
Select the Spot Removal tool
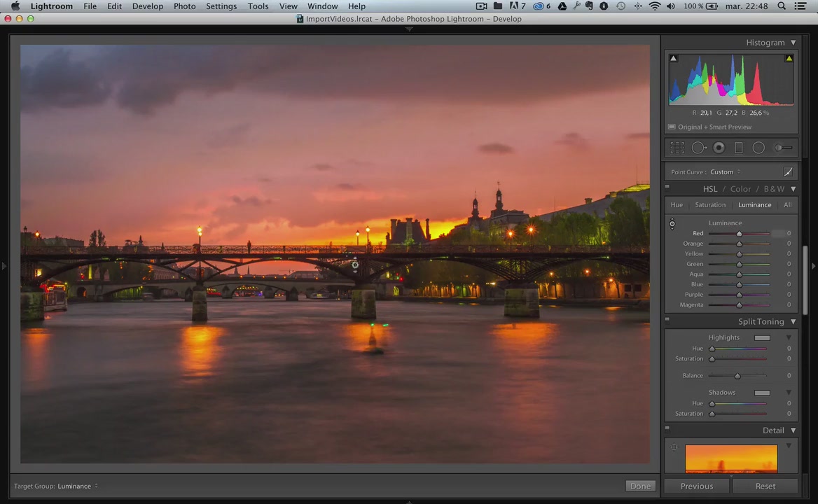pyautogui.click(x=698, y=148)
